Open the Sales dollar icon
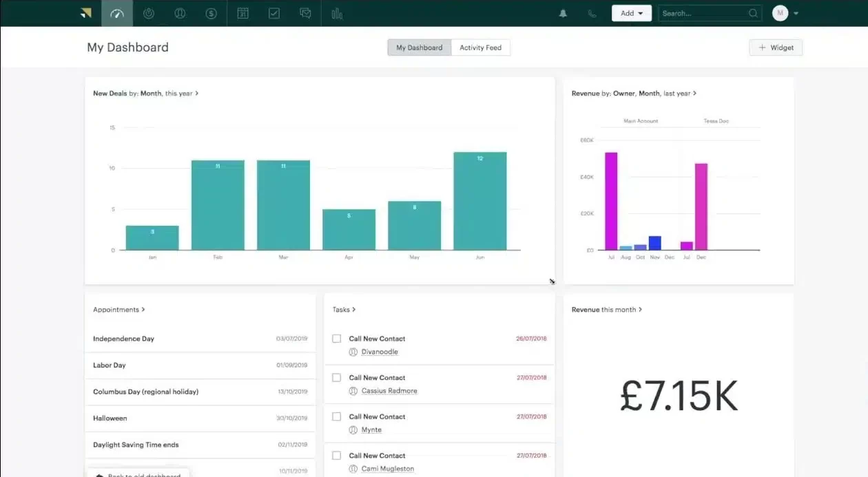Screen dimensions: 868x477 click(x=210, y=12)
